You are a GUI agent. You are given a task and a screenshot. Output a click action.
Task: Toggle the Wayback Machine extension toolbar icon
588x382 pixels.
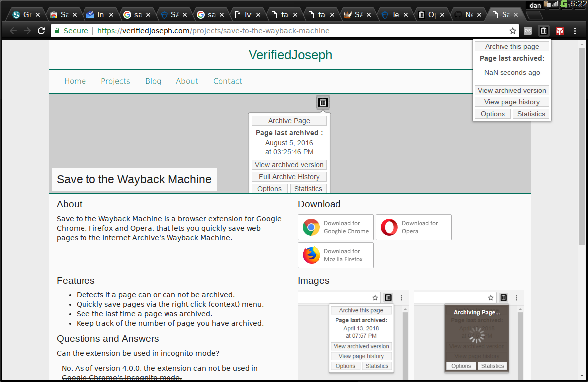pos(543,31)
